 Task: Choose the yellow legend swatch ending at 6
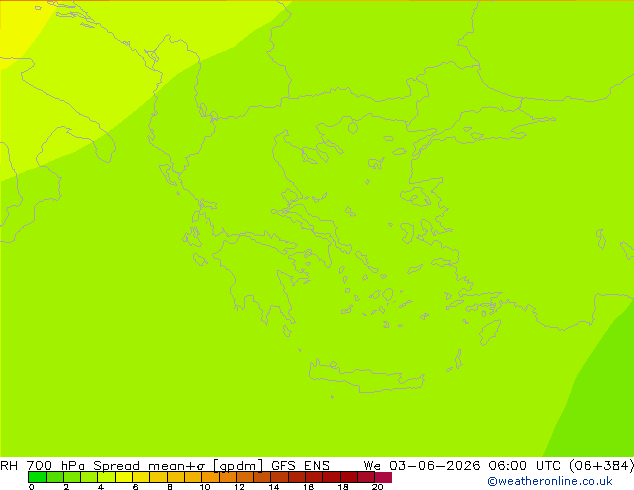tap(124, 477)
